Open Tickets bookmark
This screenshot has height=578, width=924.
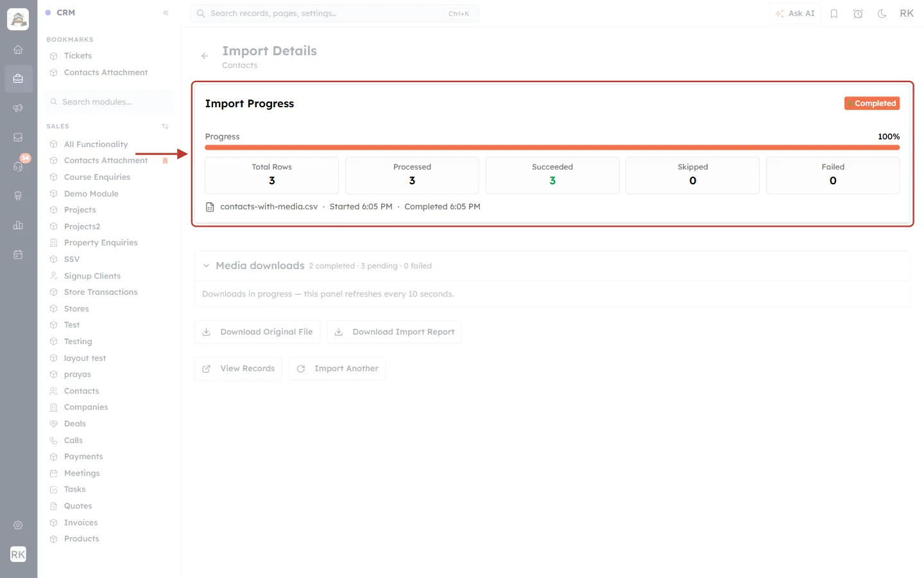tap(78, 56)
